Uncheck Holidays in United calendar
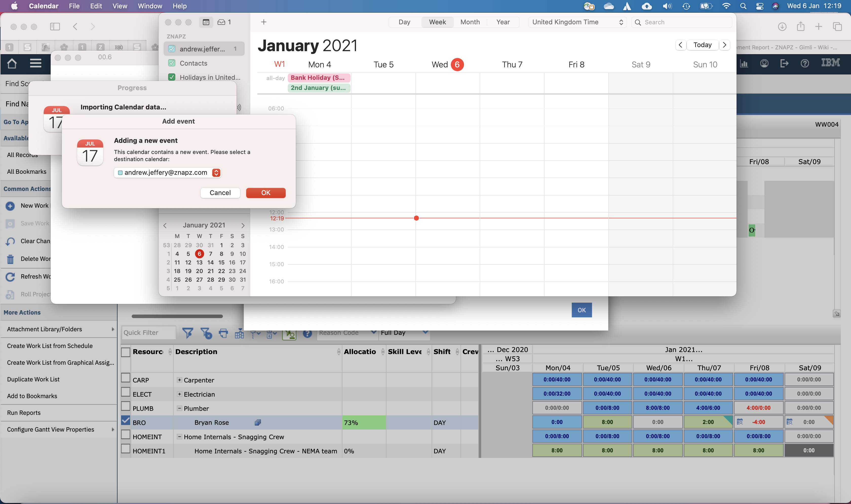Viewport: 851px width, 504px height. [x=171, y=77]
